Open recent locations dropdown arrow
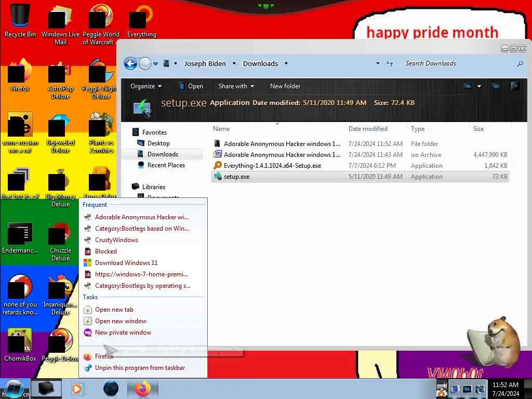This screenshot has height=399, width=532. tap(155, 63)
